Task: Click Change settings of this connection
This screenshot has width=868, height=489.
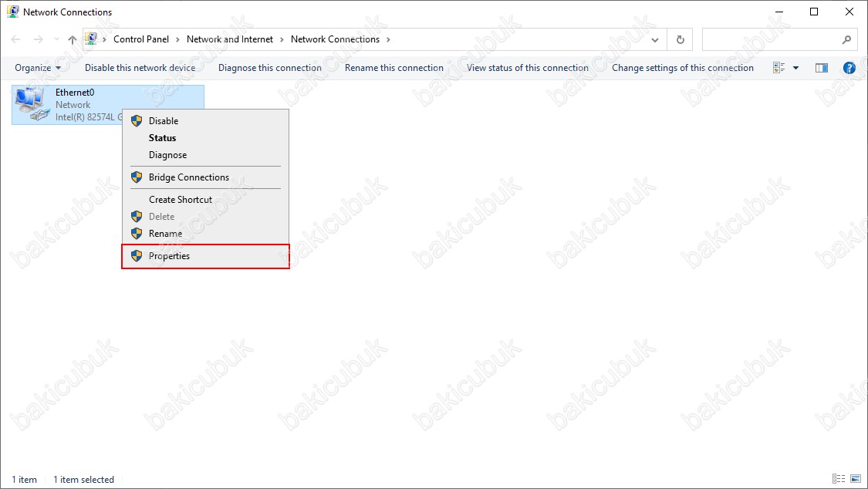Action: point(683,68)
